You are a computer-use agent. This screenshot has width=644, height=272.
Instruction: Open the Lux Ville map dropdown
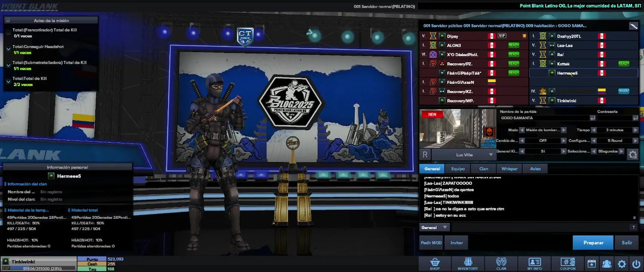point(464,155)
